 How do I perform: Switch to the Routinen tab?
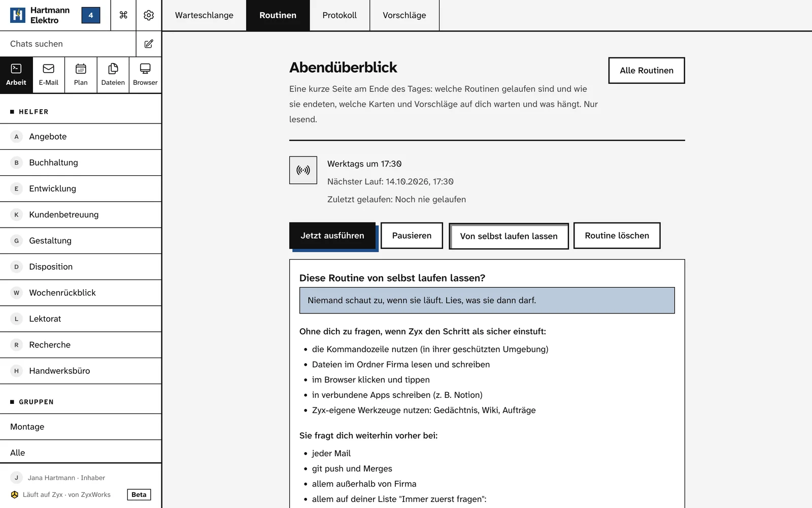tap(278, 15)
